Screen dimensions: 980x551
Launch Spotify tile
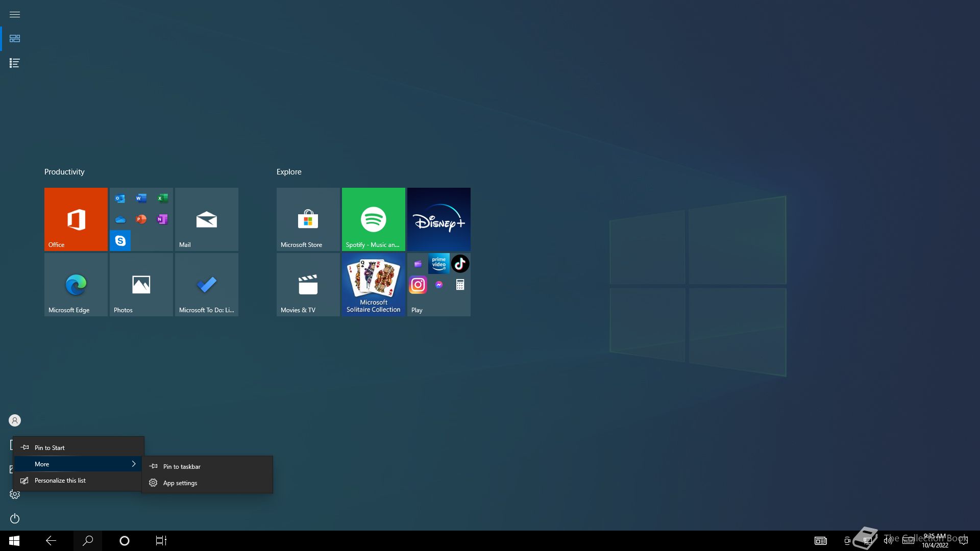[374, 219]
